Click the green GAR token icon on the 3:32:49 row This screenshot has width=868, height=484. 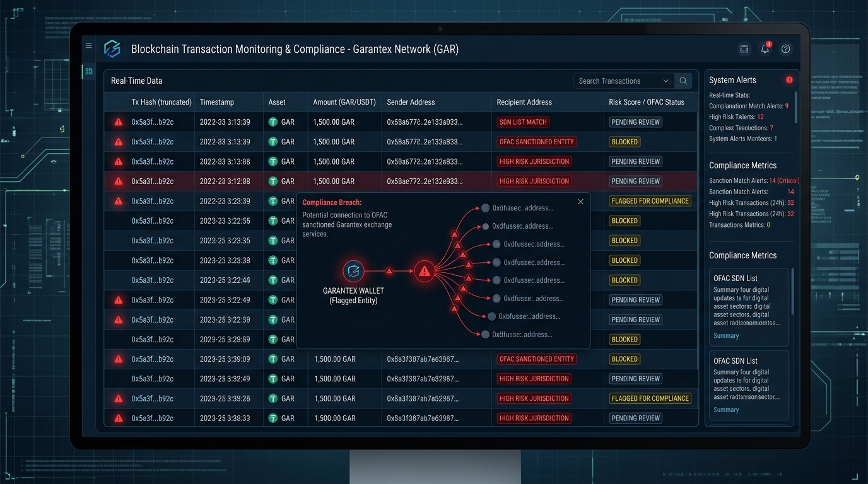[x=273, y=379]
